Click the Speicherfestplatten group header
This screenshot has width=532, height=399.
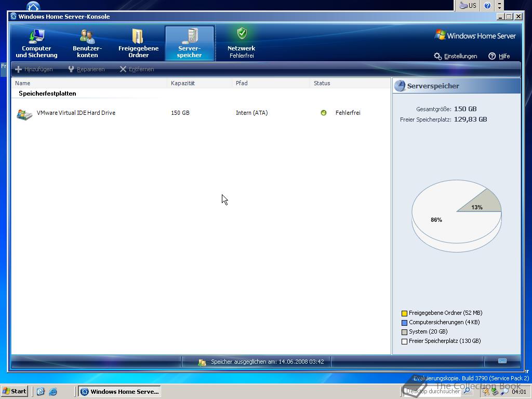[x=47, y=94]
